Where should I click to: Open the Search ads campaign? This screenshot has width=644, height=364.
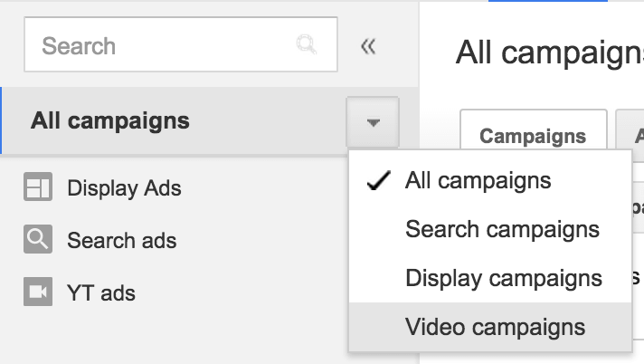tap(121, 241)
